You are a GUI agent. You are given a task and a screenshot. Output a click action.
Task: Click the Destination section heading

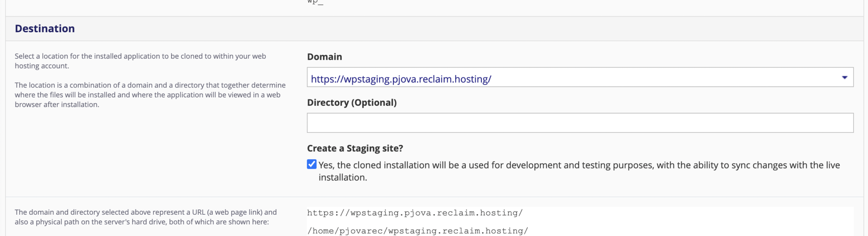coord(45,28)
